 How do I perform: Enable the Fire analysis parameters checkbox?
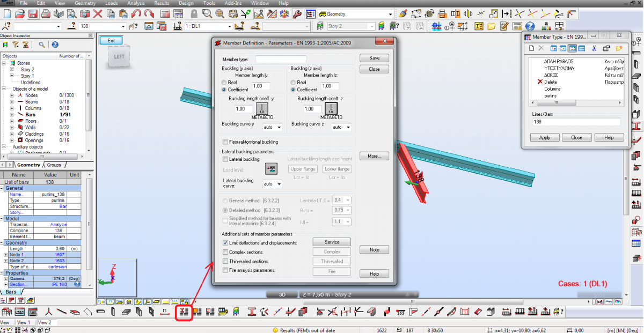pyautogui.click(x=225, y=270)
